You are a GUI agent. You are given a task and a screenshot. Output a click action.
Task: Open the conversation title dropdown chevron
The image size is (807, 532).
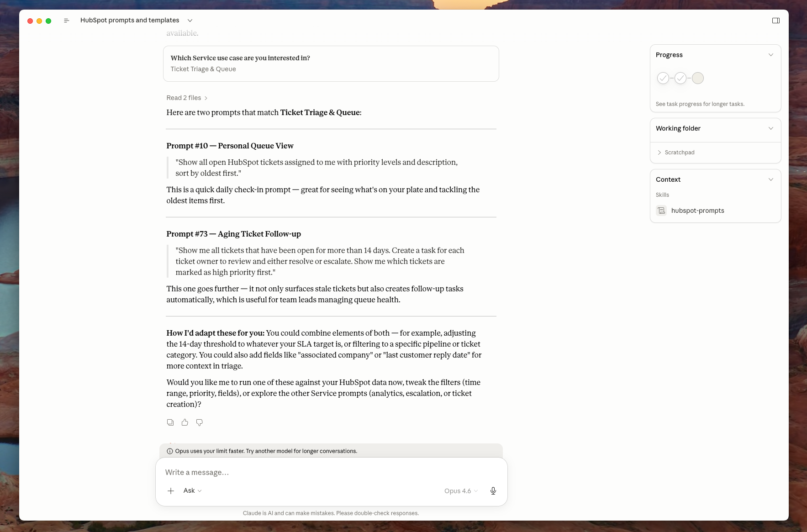[x=190, y=21]
